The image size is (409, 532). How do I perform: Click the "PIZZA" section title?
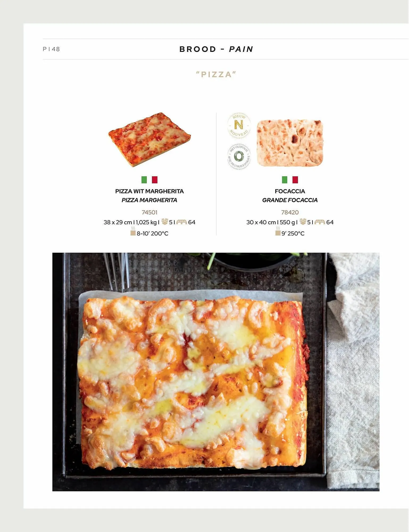[216, 74]
